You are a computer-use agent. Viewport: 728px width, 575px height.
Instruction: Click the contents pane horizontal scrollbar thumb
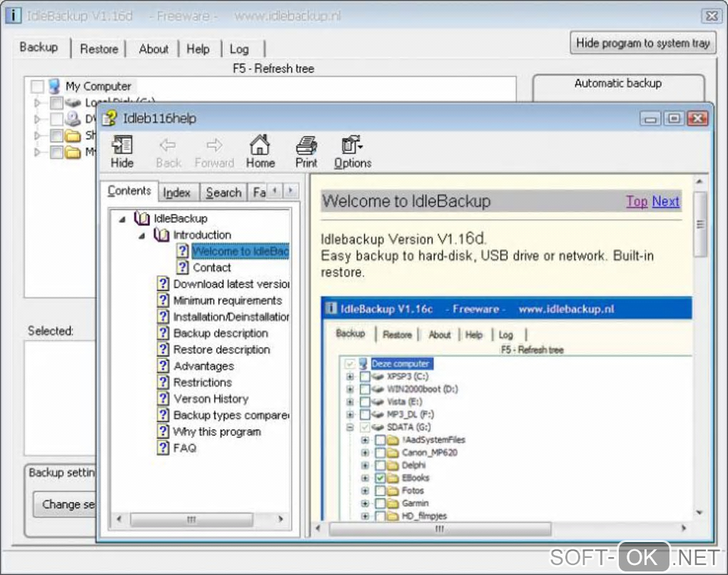click(191, 519)
